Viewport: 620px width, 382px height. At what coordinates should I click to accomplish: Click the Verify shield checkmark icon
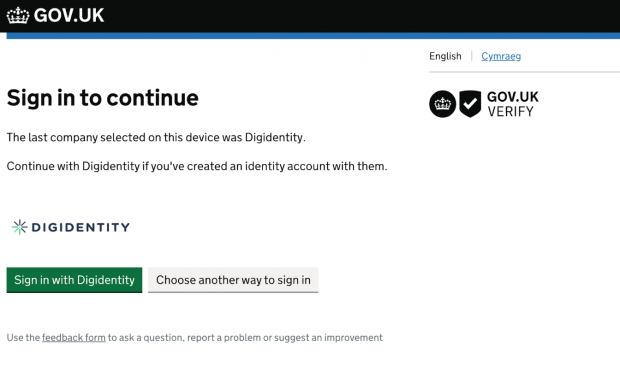pos(470,104)
